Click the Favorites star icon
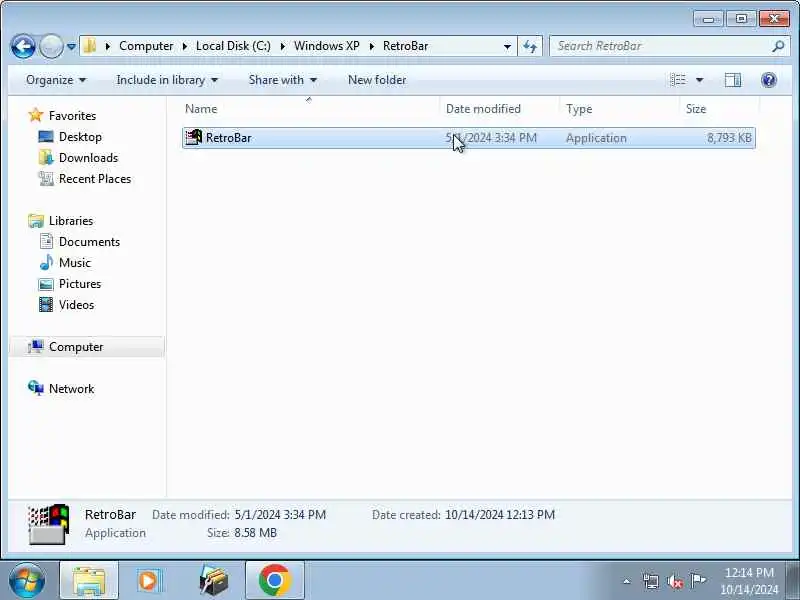 (x=36, y=115)
